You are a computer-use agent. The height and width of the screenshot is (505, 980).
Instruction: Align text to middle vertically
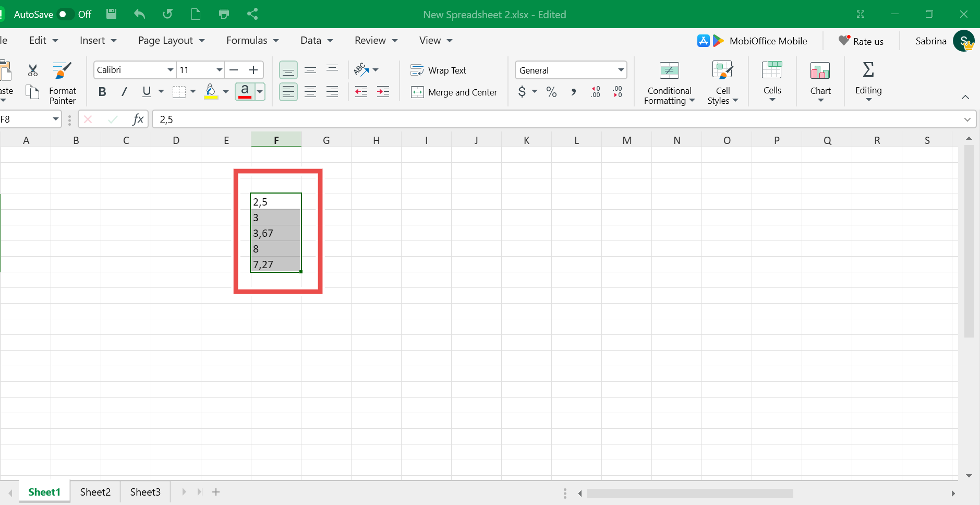(x=310, y=70)
